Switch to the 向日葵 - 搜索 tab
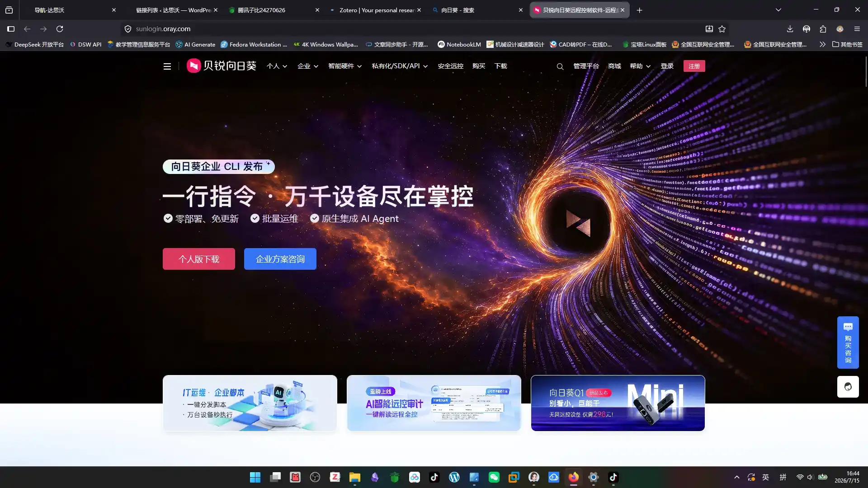 point(478,10)
